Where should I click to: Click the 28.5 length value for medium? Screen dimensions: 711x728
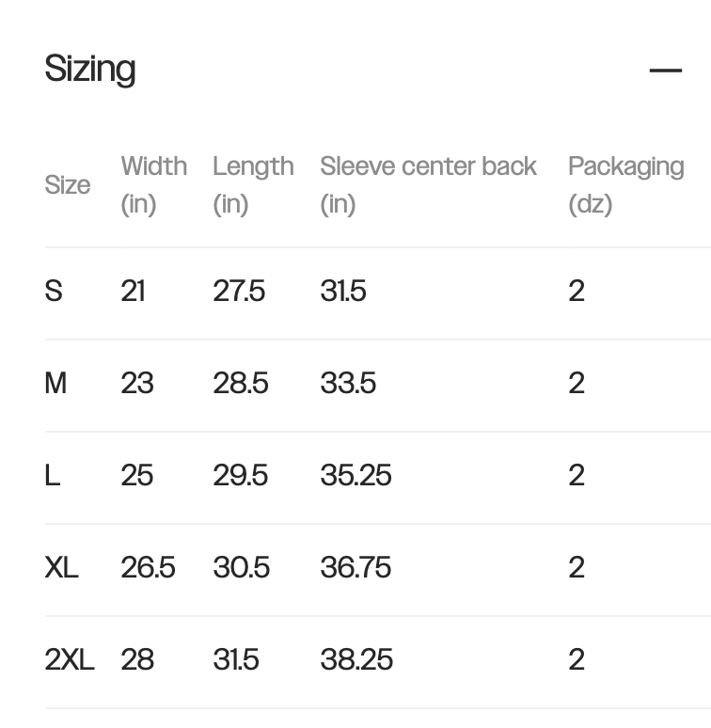(x=241, y=384)
